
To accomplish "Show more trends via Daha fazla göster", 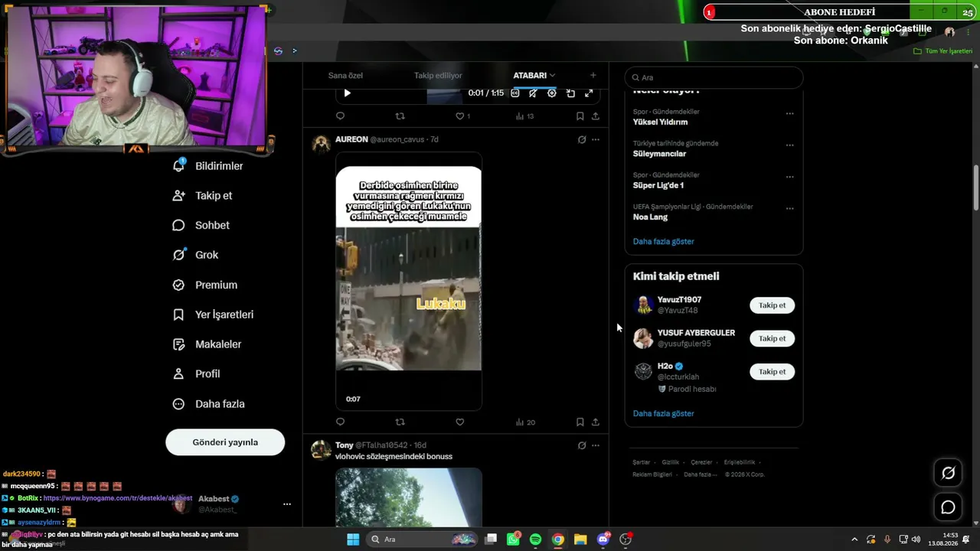I will (663, 241).
